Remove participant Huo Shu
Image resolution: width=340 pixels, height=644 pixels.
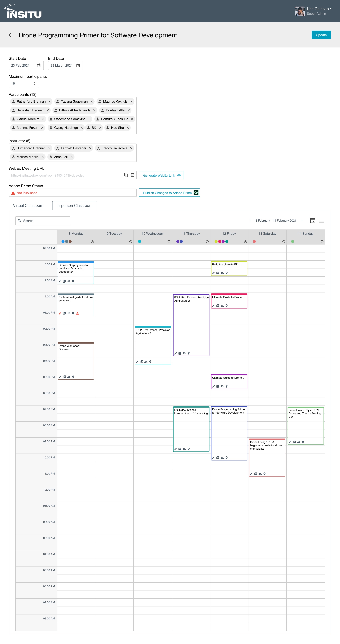(128, 128)
